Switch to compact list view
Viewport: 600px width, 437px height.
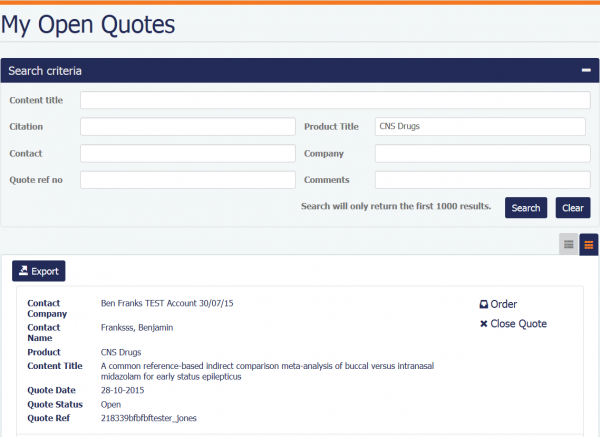[569, 243]
